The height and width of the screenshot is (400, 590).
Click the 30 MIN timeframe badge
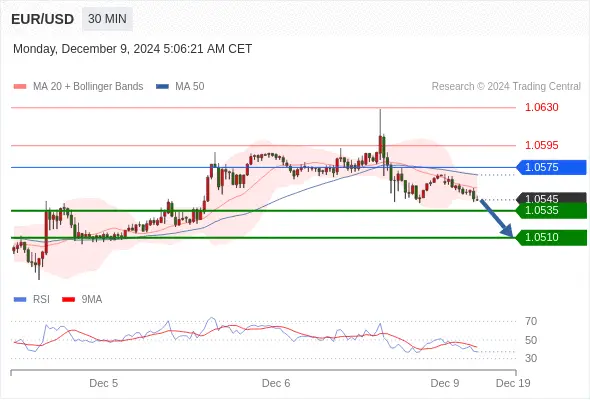coord(107,19)
